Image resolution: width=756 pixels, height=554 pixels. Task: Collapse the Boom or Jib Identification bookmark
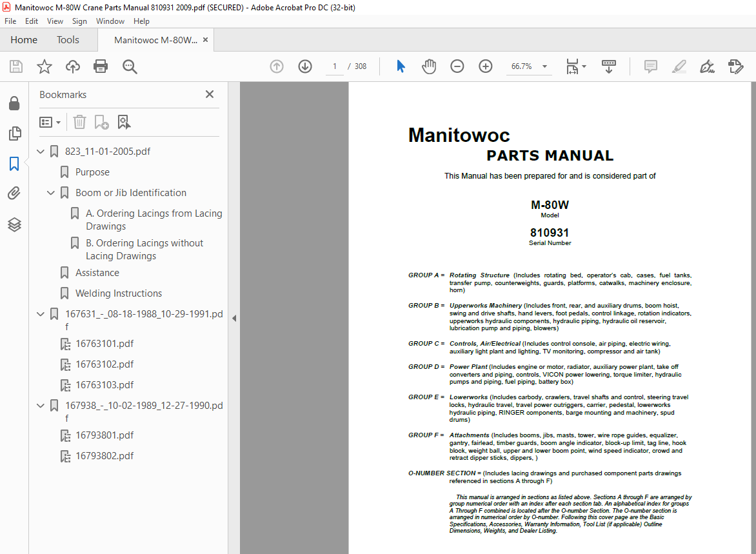tap(50, 193)
